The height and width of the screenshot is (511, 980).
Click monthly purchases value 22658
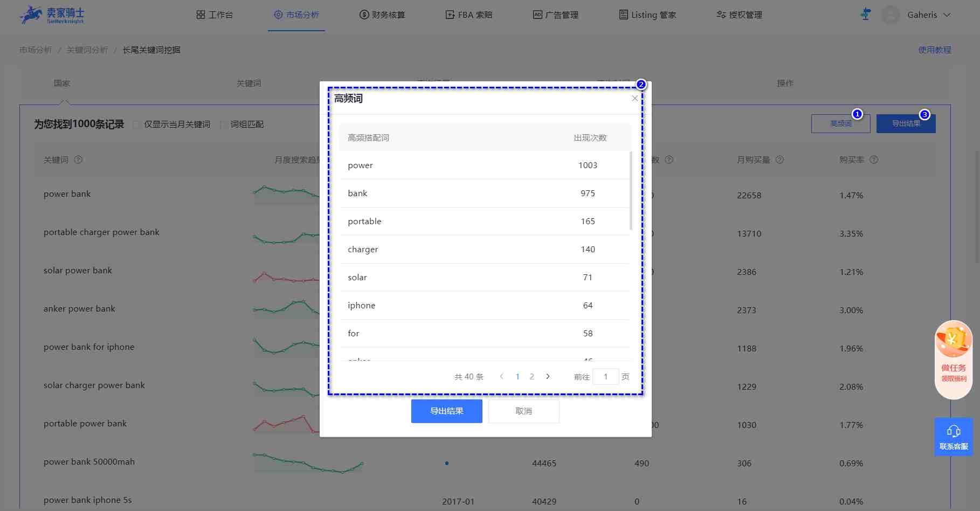[749, 195]
